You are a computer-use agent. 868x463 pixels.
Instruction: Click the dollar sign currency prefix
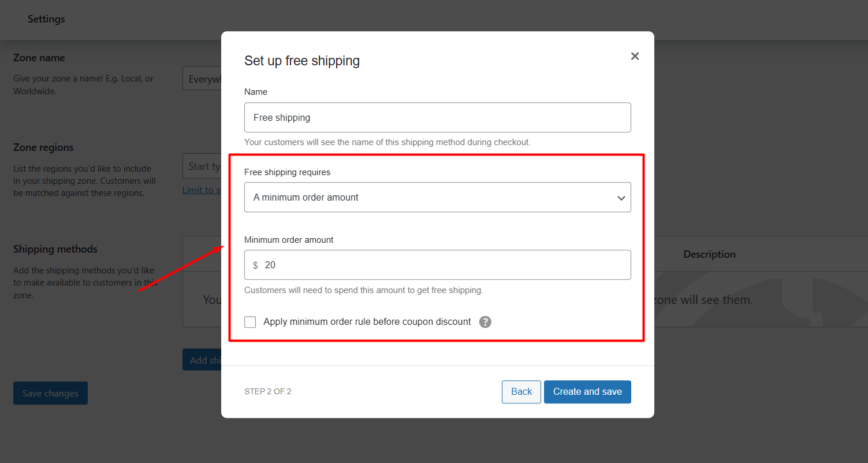pos(256,265)
